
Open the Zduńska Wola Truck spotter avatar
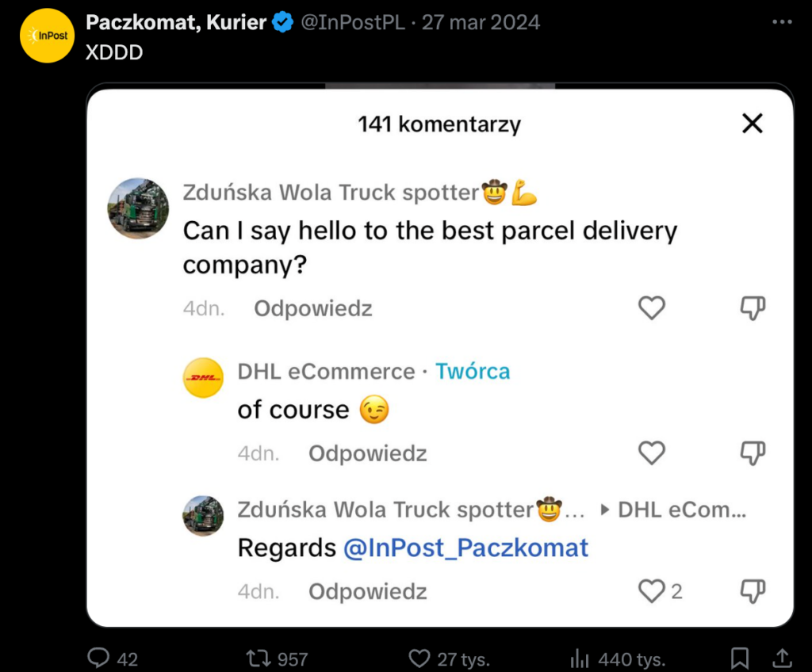138,208
